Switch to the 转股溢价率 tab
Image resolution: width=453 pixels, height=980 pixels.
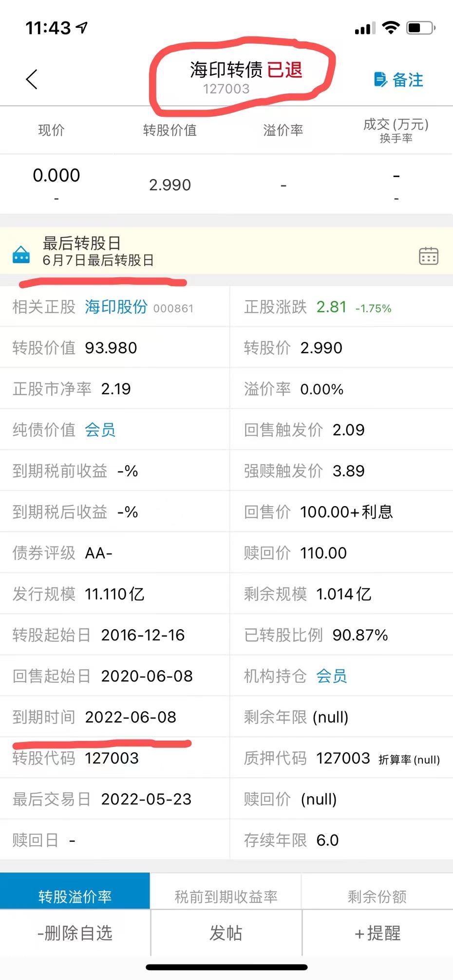click(75, 896)
